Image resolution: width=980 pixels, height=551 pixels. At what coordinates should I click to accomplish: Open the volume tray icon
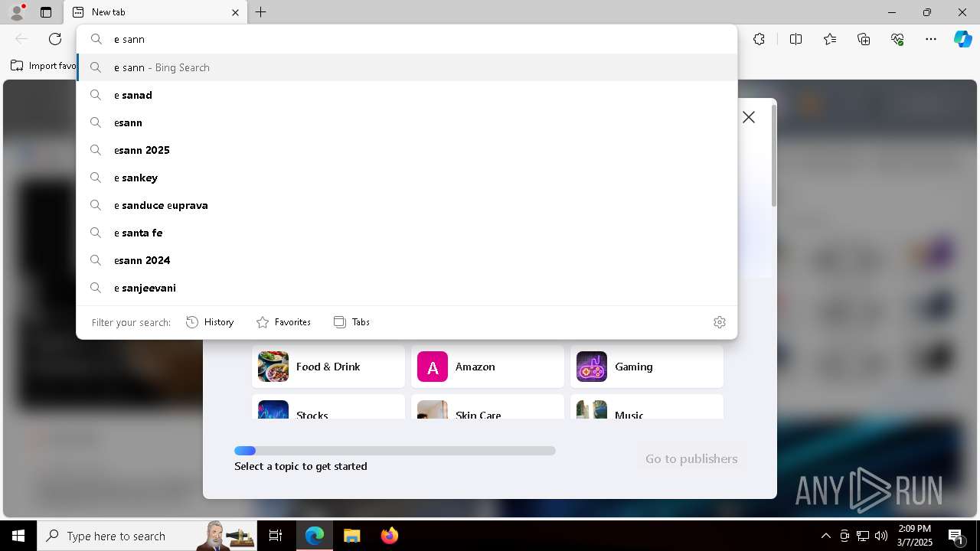click(881, 536)
